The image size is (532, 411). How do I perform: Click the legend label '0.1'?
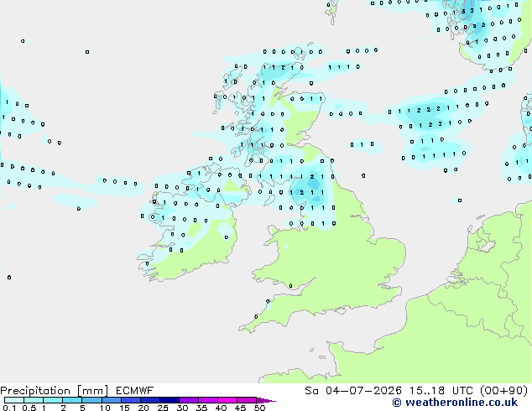[9, 408]
